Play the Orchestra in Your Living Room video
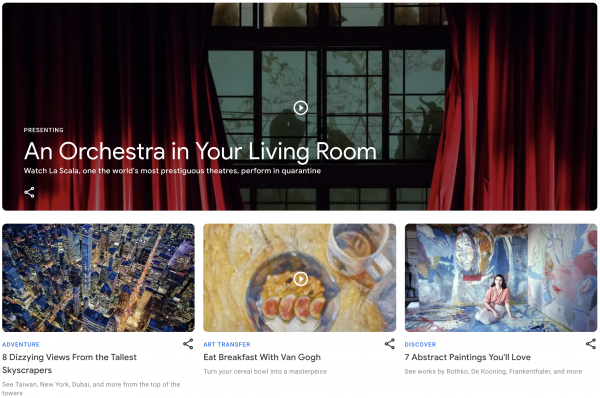This screenshot has height=398, width=600. 301,108
